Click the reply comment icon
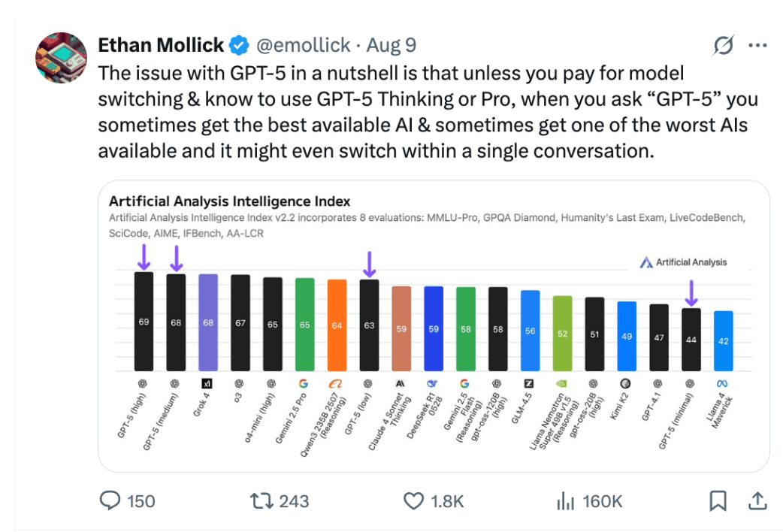The height and width of the screenshot is (532, 783). (x=110, y=500)
